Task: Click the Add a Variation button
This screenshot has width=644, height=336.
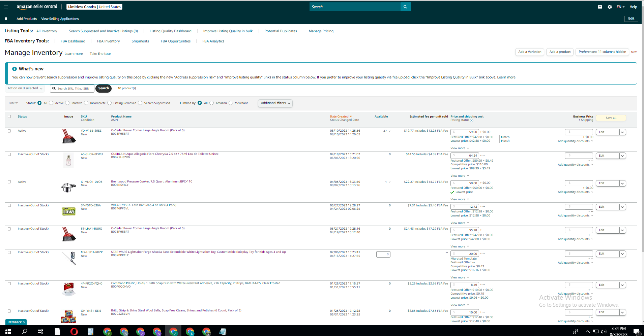Action: (x=530, y=52)
